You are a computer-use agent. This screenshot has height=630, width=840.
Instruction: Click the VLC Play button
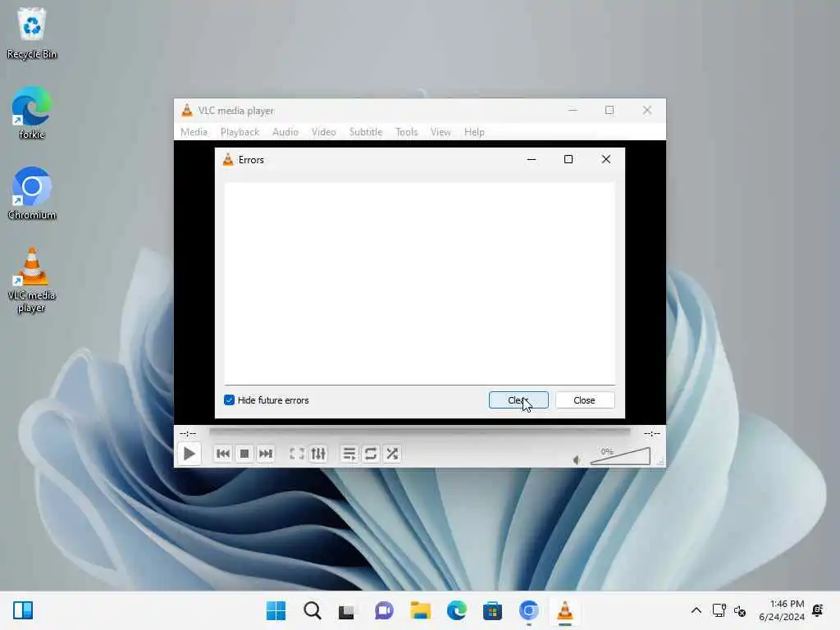[189, 454]
